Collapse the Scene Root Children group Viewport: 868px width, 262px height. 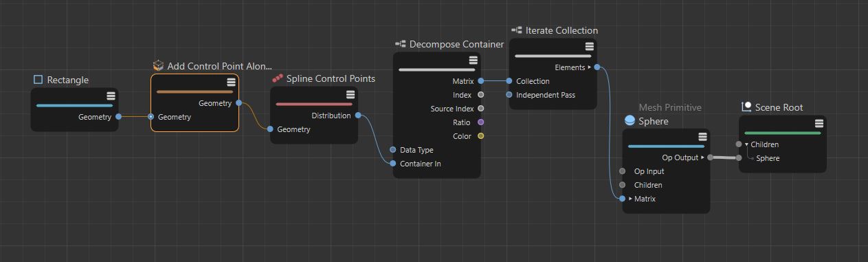click(x=747, y=144)
